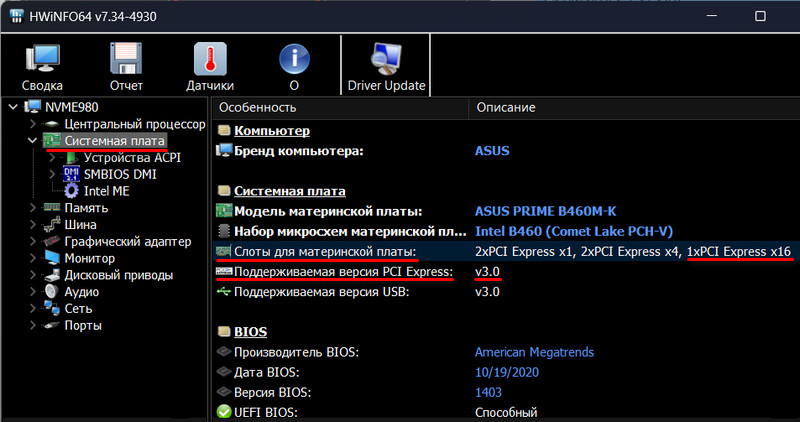The width and height of the screenshot is (800, 422).
Task: Expand the Аудио node
Action: coord(33,292)
